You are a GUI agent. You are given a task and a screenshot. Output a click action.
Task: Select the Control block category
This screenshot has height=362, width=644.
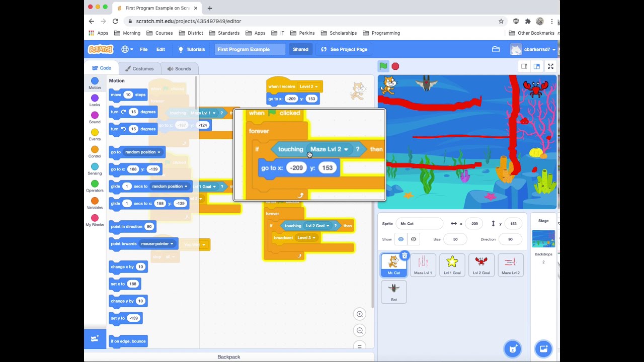95,152
